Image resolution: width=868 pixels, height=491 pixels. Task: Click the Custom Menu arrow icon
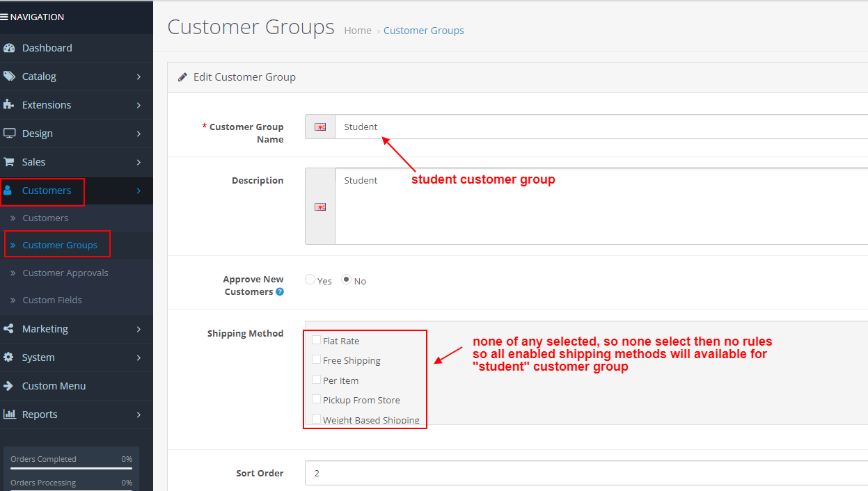pos(8,386)
